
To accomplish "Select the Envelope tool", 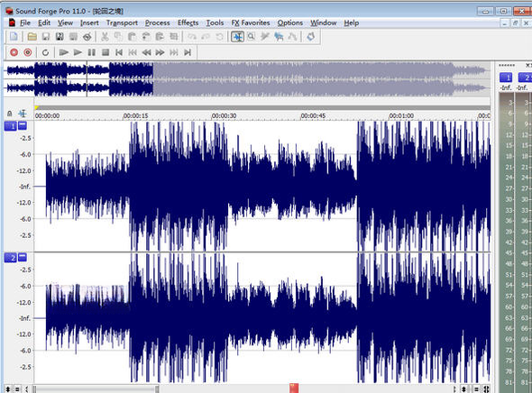I will tap(292, 36).
